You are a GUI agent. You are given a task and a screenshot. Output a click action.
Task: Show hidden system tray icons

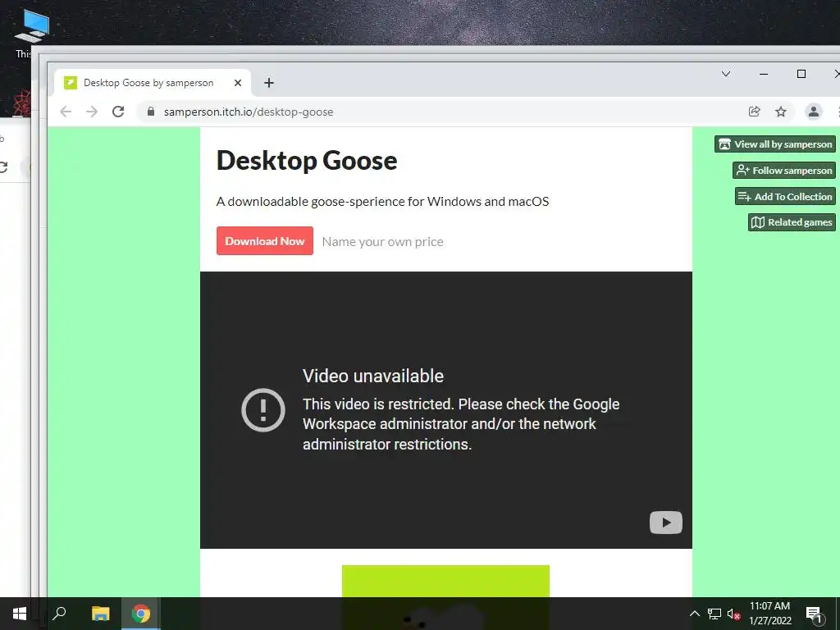click(x=694, y=614)
